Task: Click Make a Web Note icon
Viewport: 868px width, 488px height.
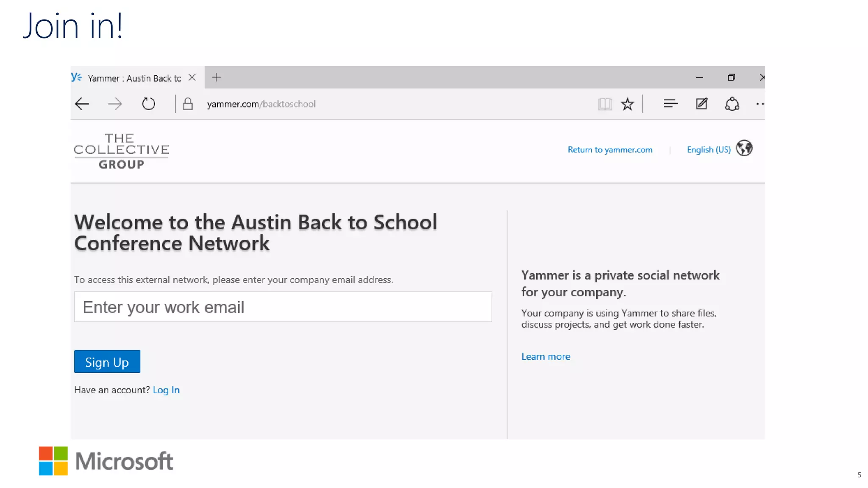Action: pyautogui.click(x=701, y=104)
